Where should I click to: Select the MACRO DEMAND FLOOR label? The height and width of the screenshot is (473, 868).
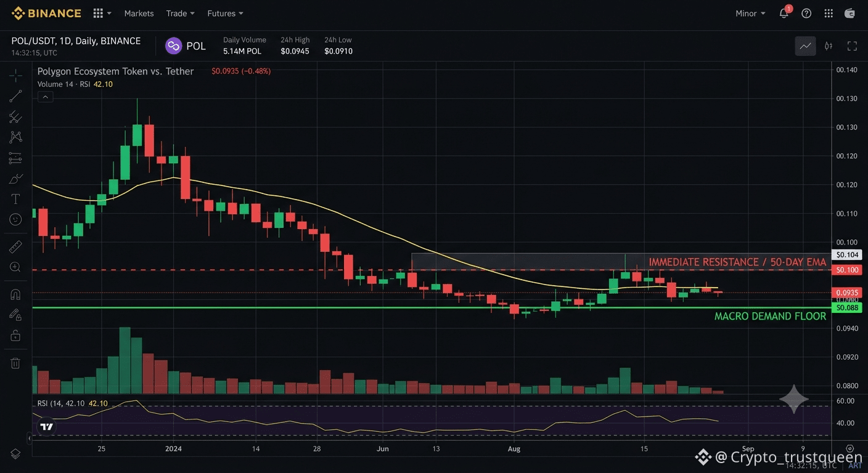click(x=770, y=316)
